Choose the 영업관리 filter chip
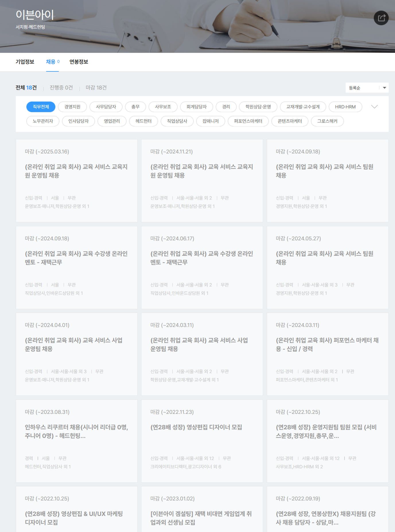 [112, 121]
